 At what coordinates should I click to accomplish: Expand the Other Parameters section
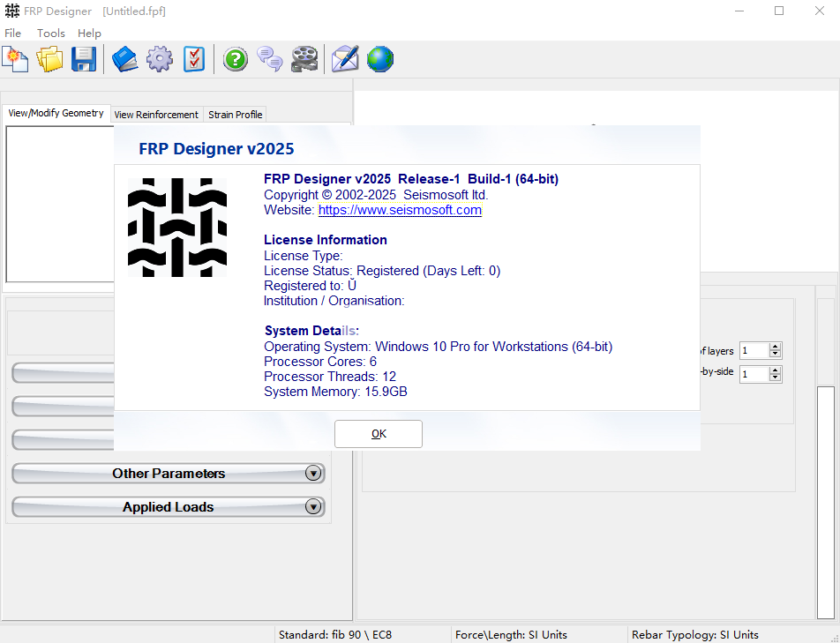pyautogui.click(x=169, y=474)
